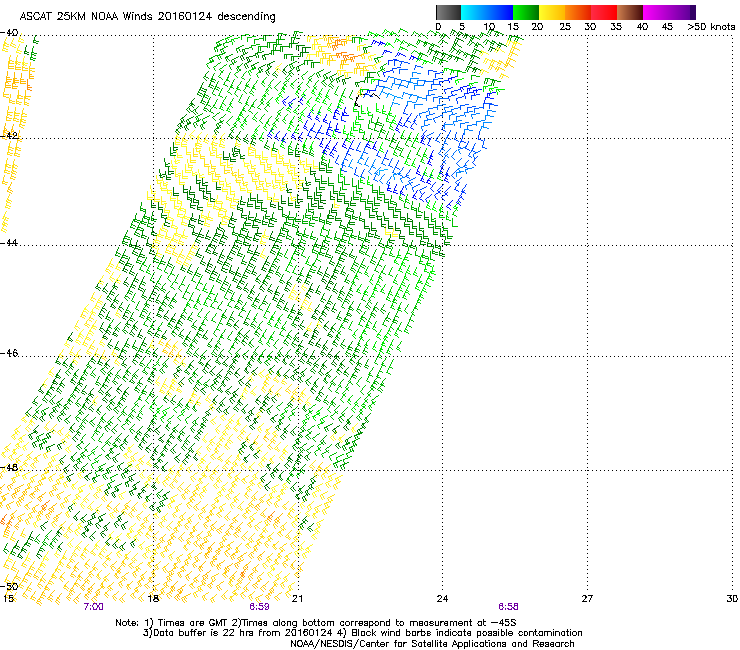Click the yellow 20-25 knots legend segment
Image resolution: width=740 pixels, height=650 pixels.
pyautogui.click(x=552, y=12)
